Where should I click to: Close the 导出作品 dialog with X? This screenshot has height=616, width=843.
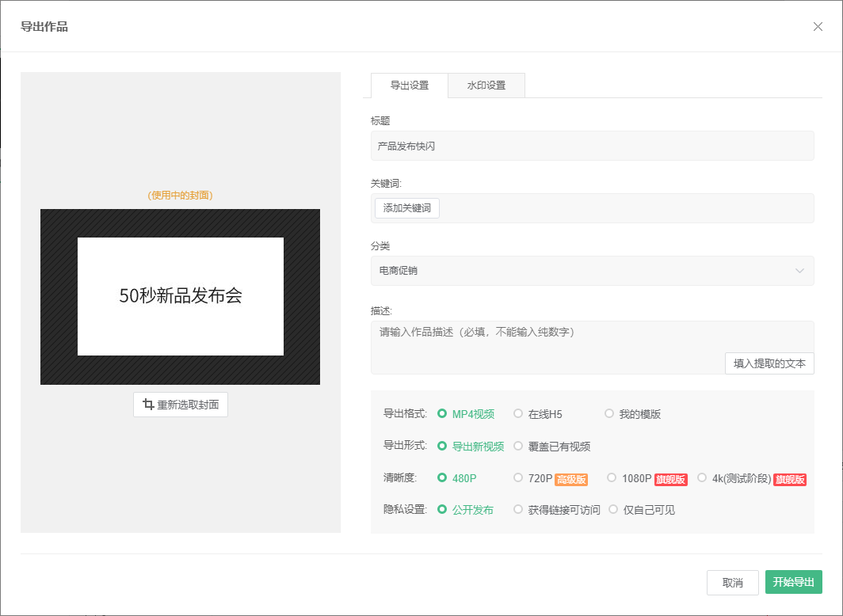[818, 26]
